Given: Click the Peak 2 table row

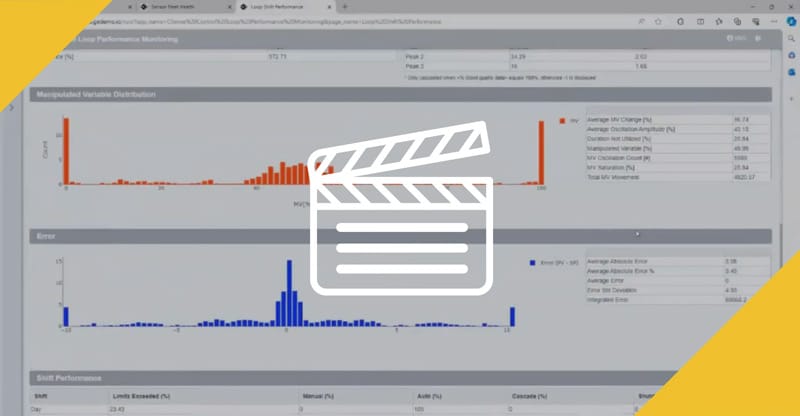Looking at the screenshot, I should 587,57.
